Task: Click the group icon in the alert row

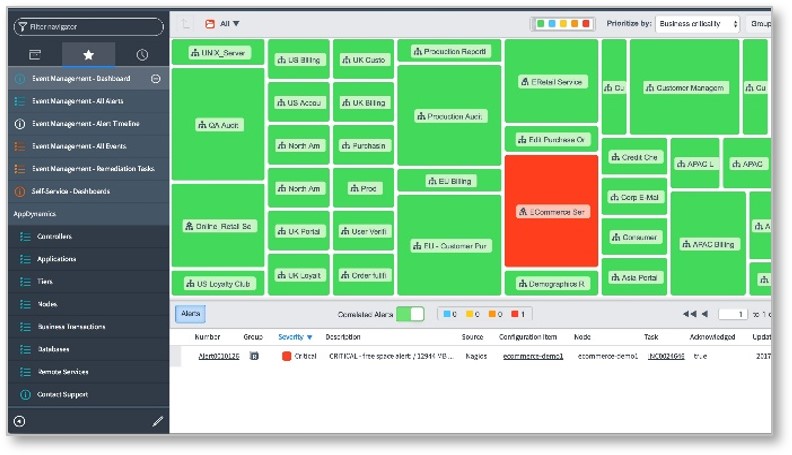Action: point(254,355)
